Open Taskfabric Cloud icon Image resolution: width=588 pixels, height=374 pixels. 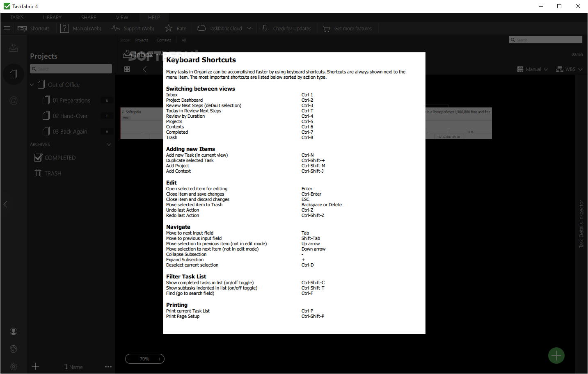coord(201,28)
